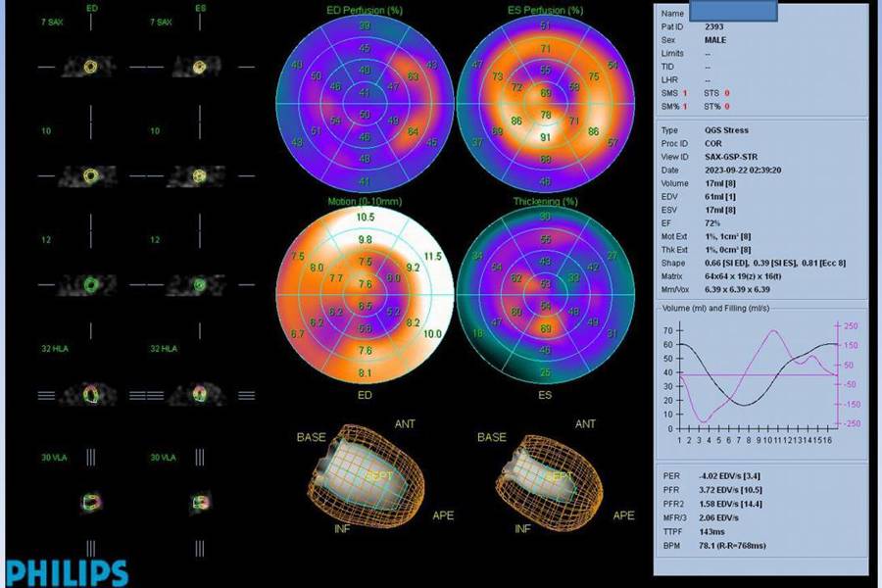Click the Proc ID value COR
Viewport: 882px width, 588px height.
(x=712, y=143)
